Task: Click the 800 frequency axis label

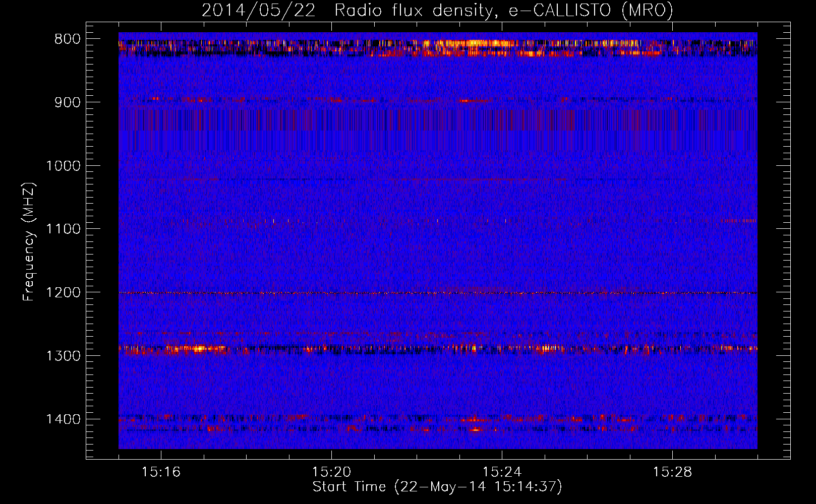Action: [68, 39]
